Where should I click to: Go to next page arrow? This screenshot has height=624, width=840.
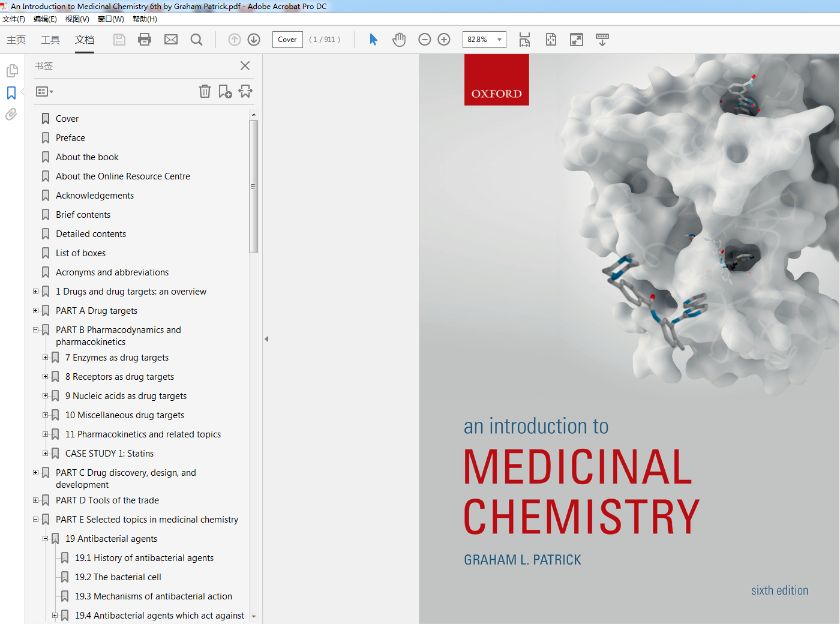pos(254,40)
